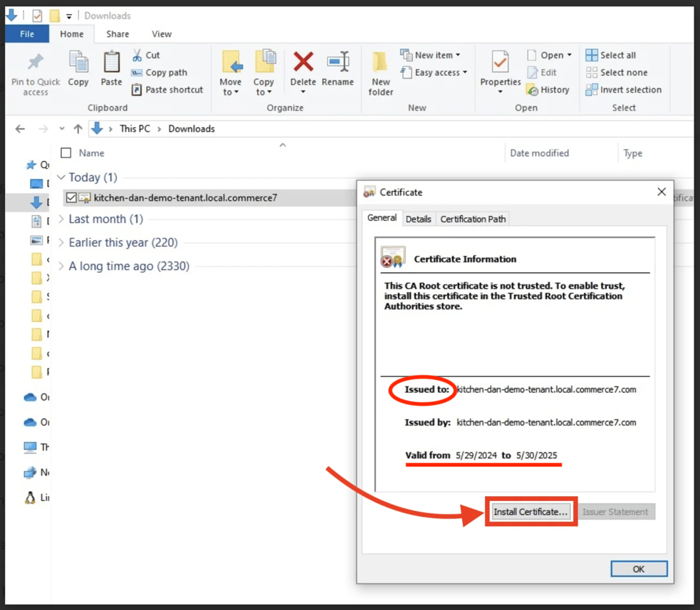Click This PC in the address breadcrumb
This screenshot has width=700, height=610.
click(x=134, y=128)
